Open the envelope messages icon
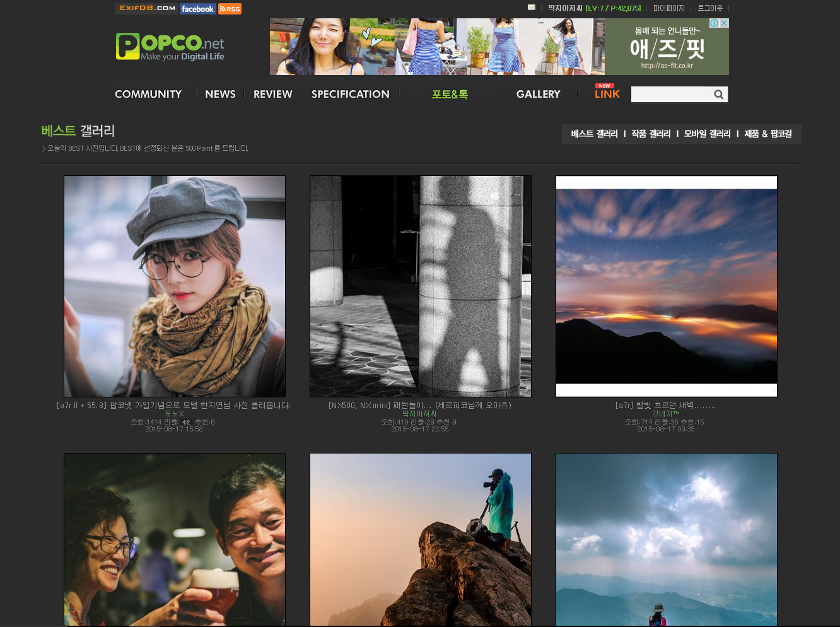Viewport: 840px width, 627px height. pos(532,8)
